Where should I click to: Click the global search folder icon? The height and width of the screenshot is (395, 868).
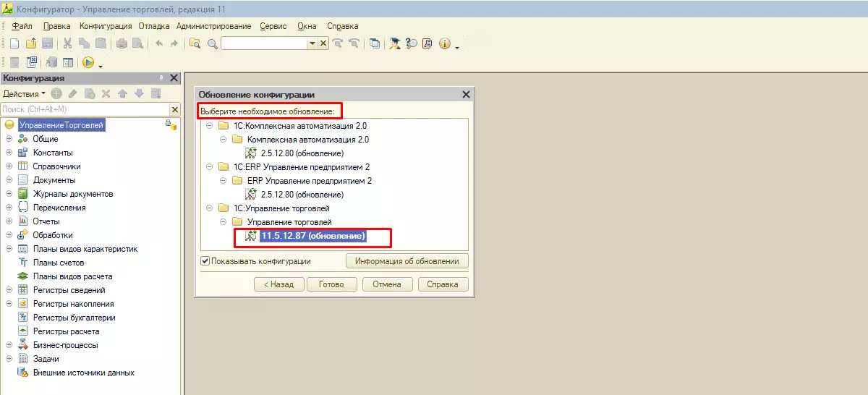coord(195,43)
